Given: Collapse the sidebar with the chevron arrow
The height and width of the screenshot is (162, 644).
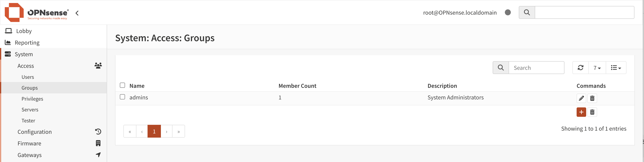Looking at the screenshot, I should tap(77, 13).
